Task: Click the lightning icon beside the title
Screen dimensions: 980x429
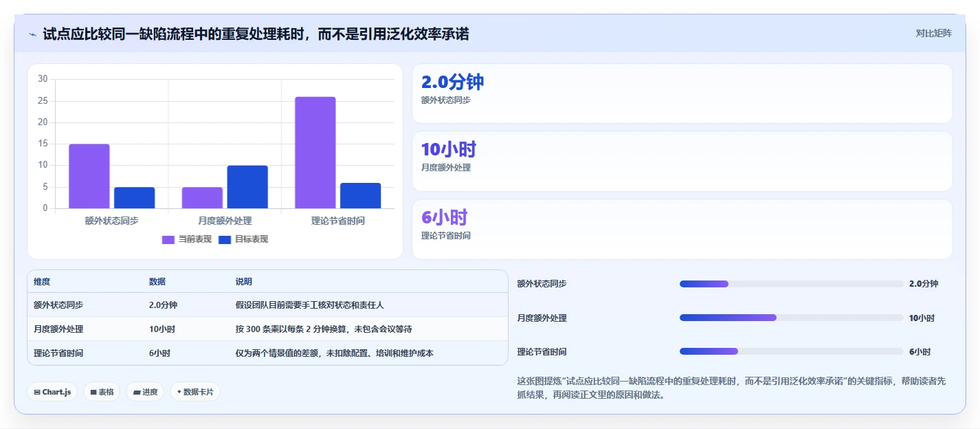Action: tap(32, 34)
